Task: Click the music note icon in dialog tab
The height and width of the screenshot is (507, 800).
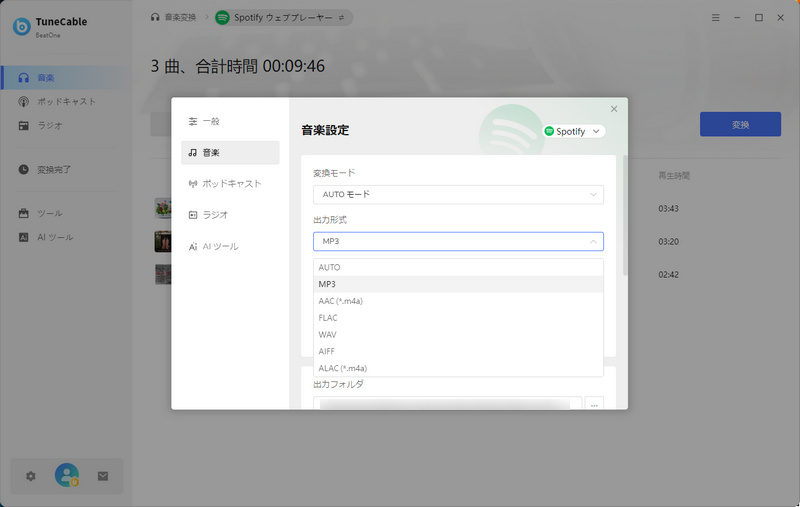Action: (192, 153)
